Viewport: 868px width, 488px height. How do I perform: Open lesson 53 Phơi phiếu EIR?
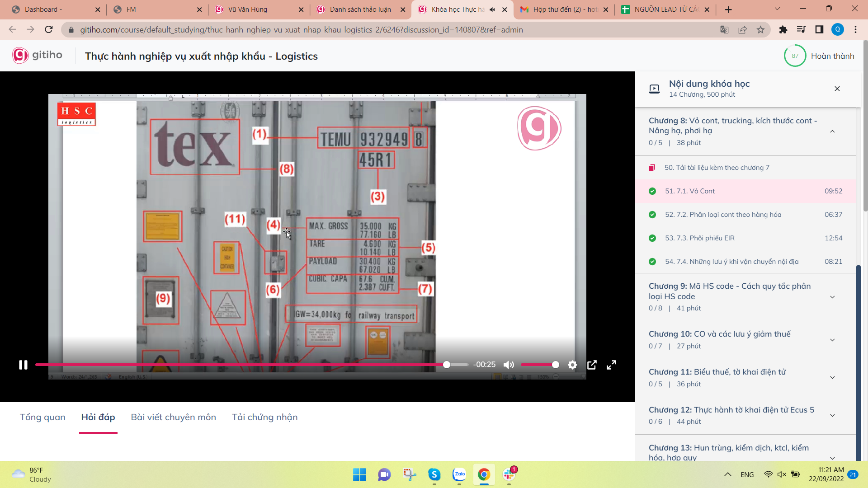pyautogui.click(x=745, y=238)
